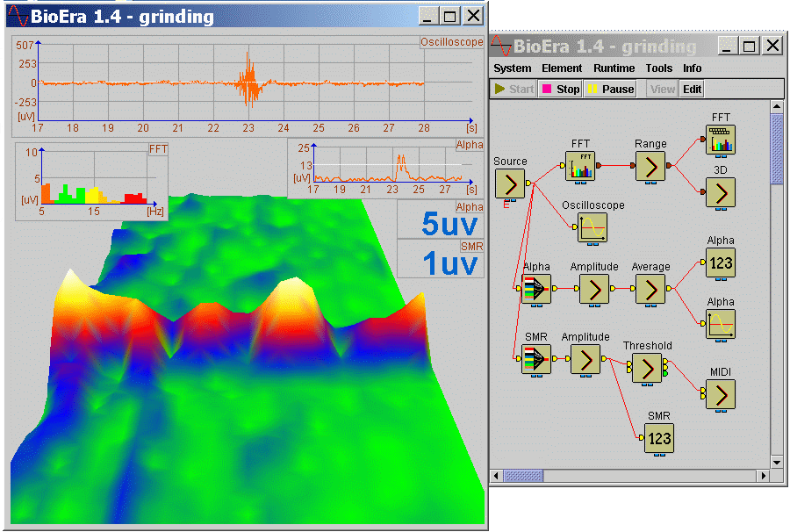Select the Alpha oscilloscope display node
The image size is (790, 532).
pyautogui.click(x=721, y=324)
